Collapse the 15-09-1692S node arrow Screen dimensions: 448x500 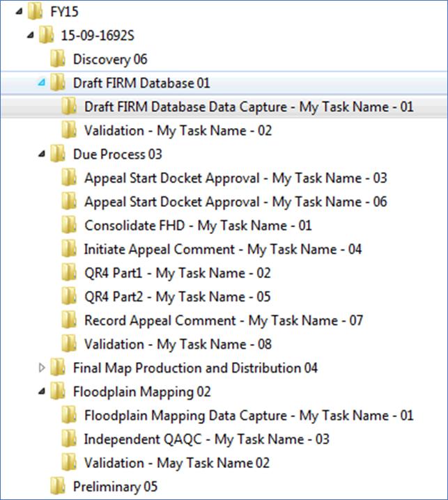(31, 36)
